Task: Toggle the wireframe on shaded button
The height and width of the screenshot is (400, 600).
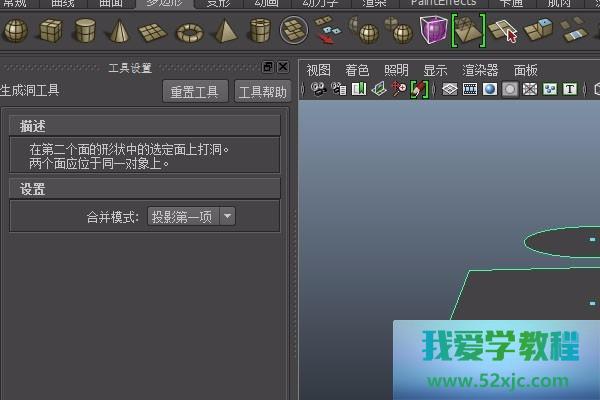Action: [x=510, y=90]
